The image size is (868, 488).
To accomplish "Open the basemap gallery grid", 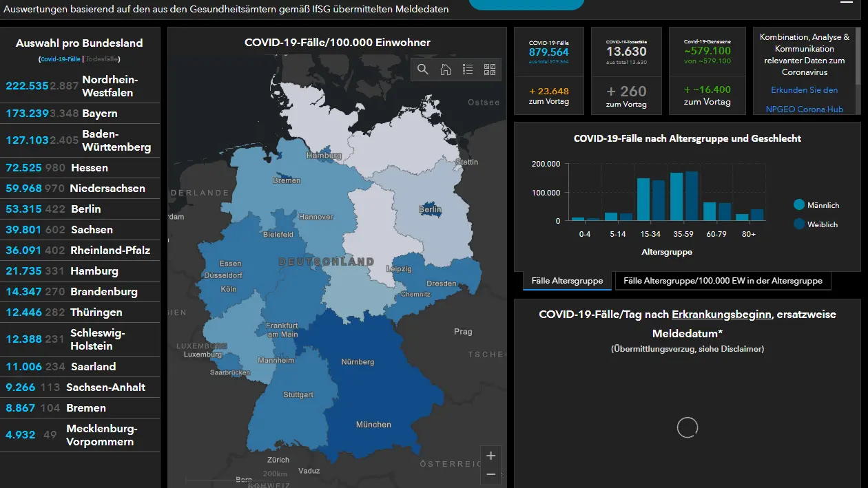I will coord(490,70).
